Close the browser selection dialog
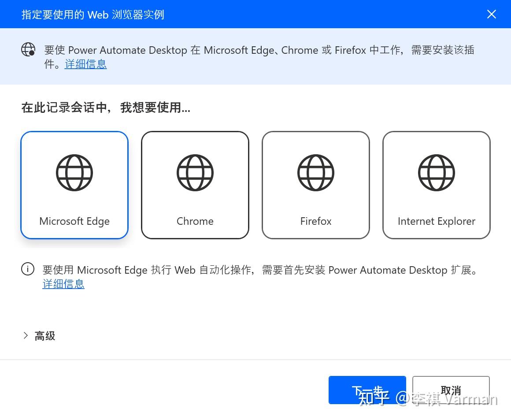The height and width of the screenshot is (420, 511). tap(491, 14)
